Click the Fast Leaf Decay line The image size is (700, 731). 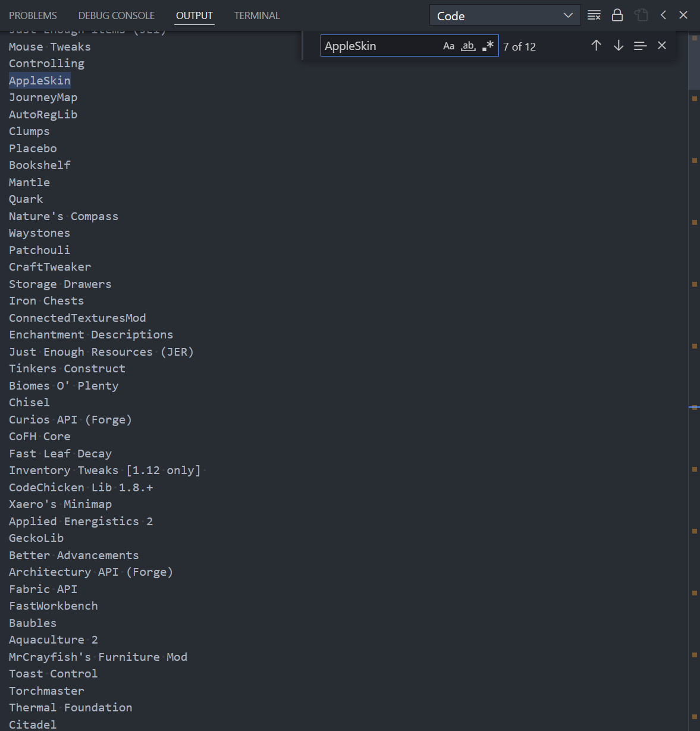[60, 453]
